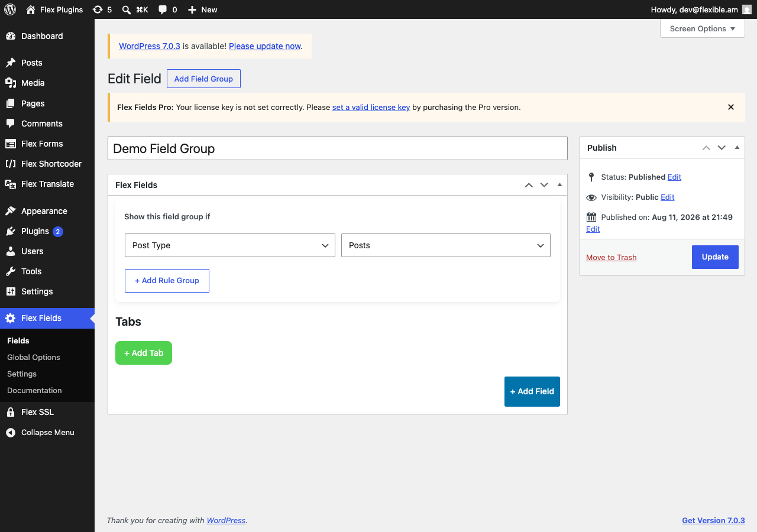Viewport: 757px width, 532px height.
Task: Click the Flex SSL padlock icon
Action: click(x=11, y=412)
